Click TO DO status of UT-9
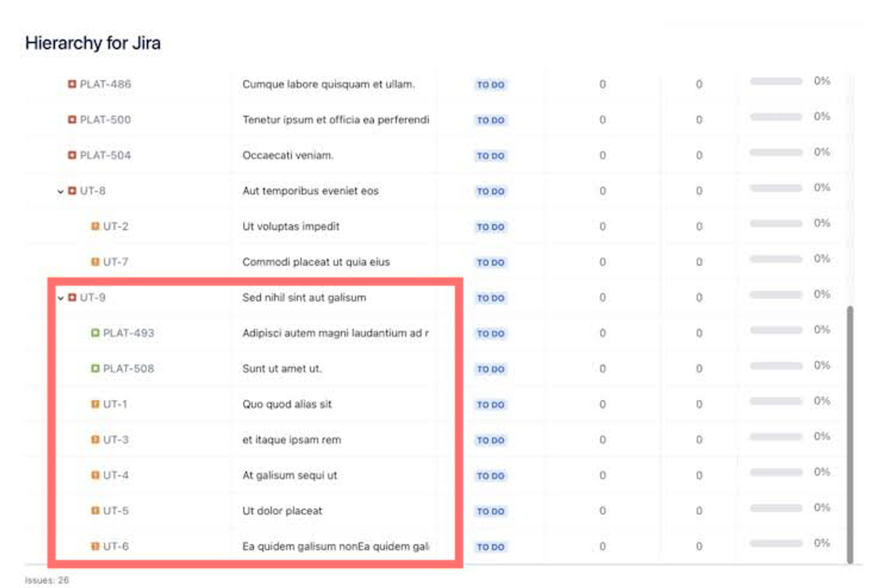The width and height of the screenshot is (895, 588). [x=491, y=298]
